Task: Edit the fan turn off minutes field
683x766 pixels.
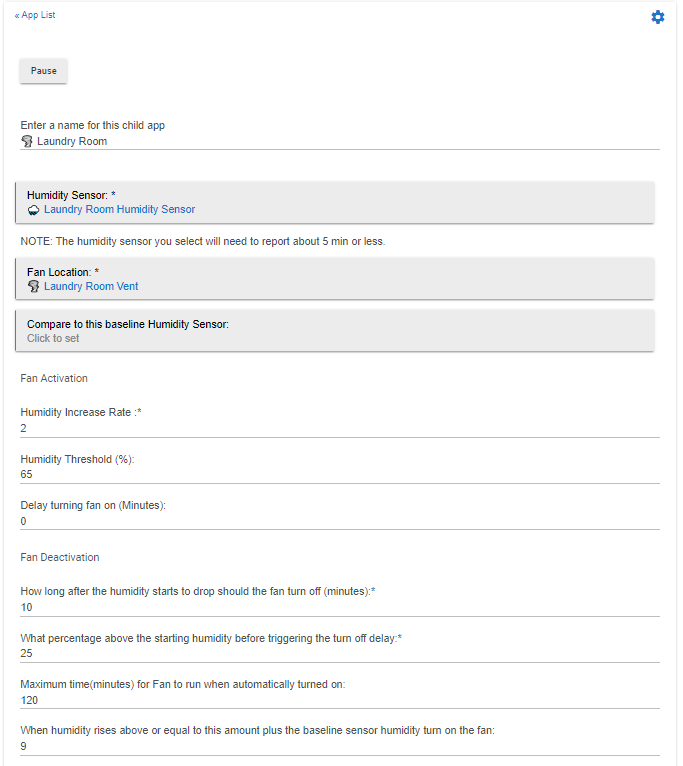Action: 340,607
